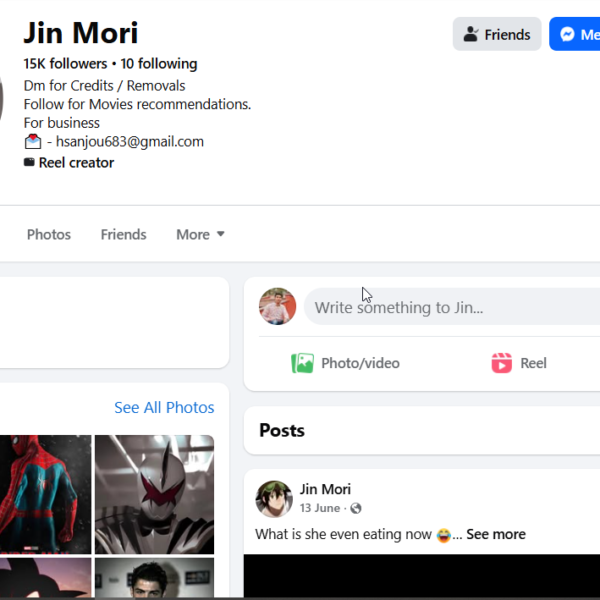Click the 'Follow for Movies recommendations.' text
Screen dimensions: 600x600
137,104
